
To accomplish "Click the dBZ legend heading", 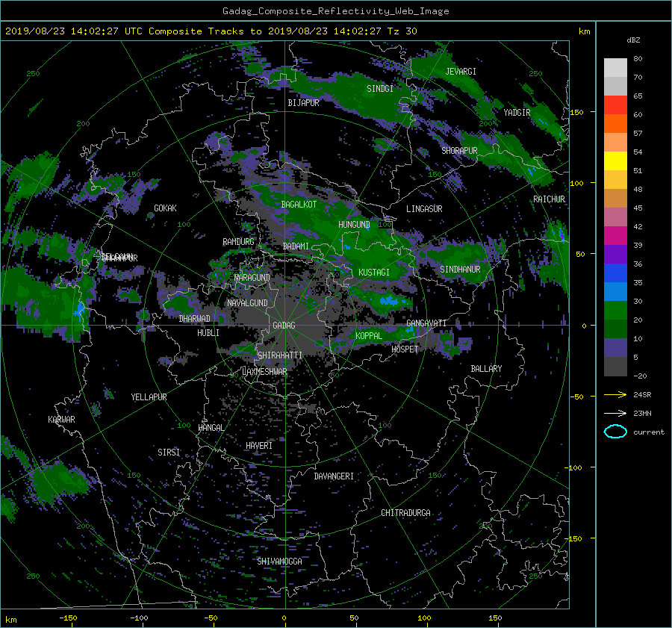I will pyautogui.click(x=633, y=40).
